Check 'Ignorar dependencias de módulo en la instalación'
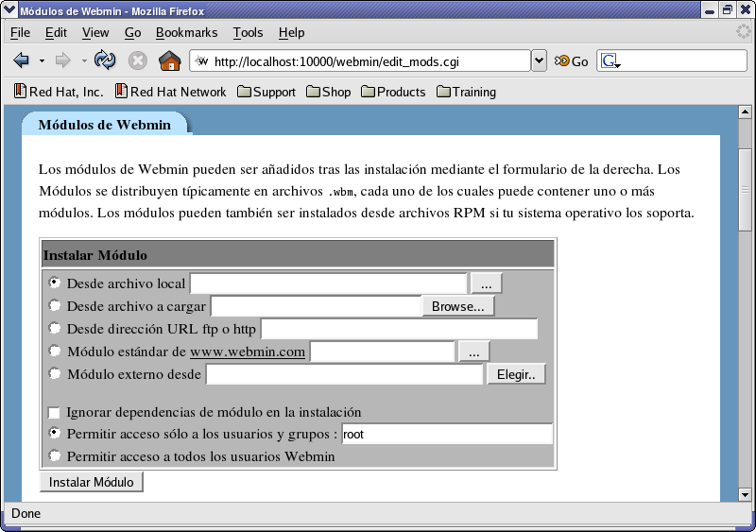The image size is (756, 532). point(54,412)
